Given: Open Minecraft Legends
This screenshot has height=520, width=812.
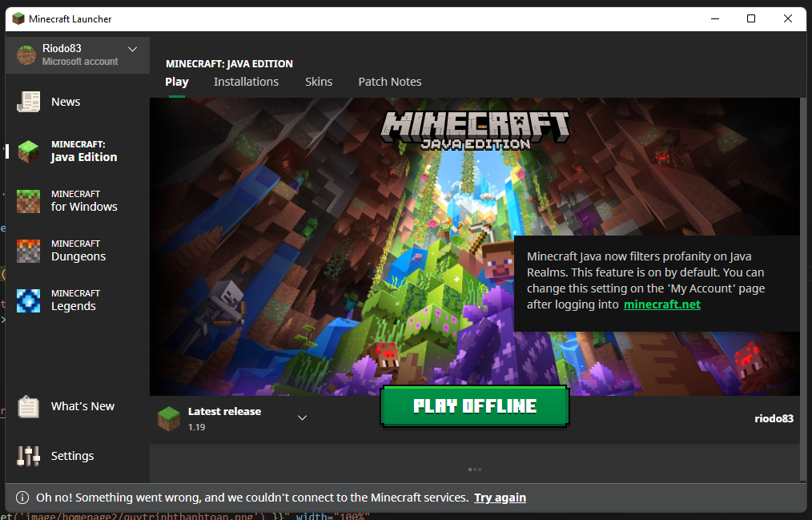Looking at the screenshot, I should coord(76,300).
